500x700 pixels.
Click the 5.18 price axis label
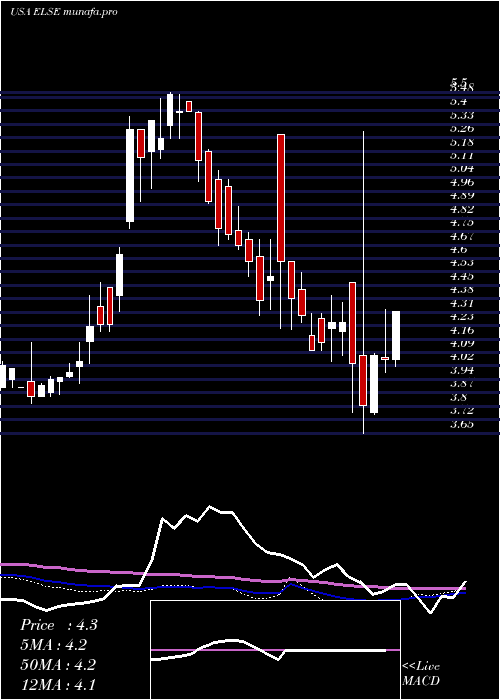pyautogui.click(x=462, y=142)
